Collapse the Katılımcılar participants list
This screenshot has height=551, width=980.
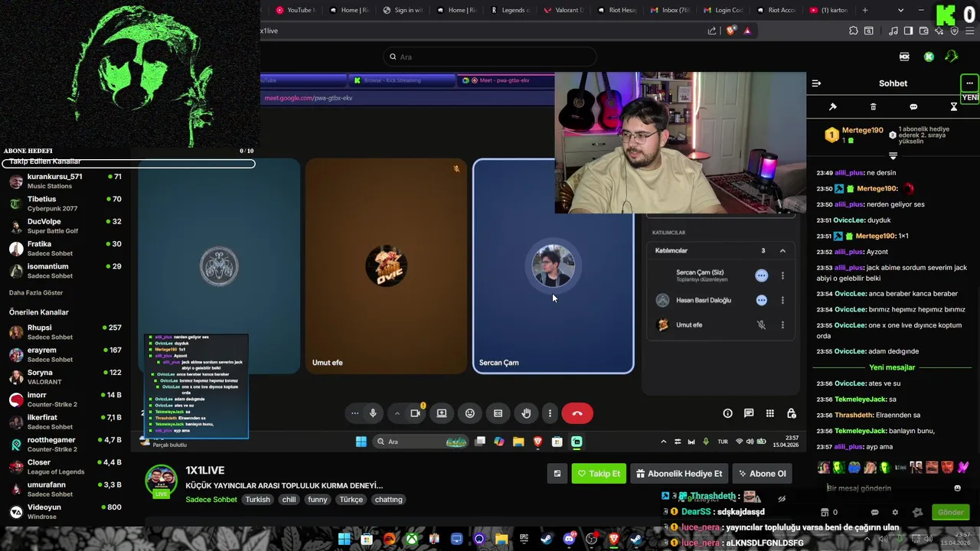pos(782,251)
